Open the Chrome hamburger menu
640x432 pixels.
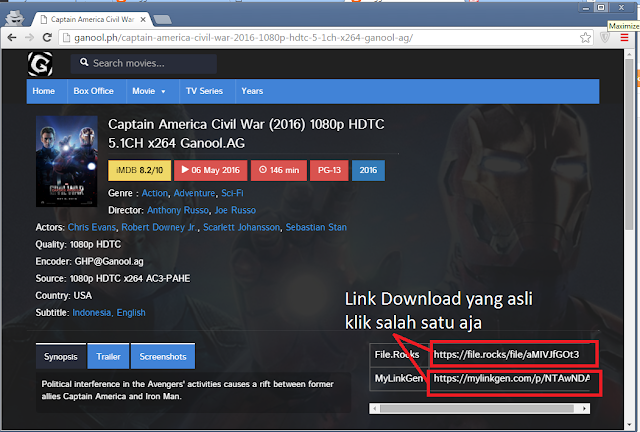click(624, 38)
